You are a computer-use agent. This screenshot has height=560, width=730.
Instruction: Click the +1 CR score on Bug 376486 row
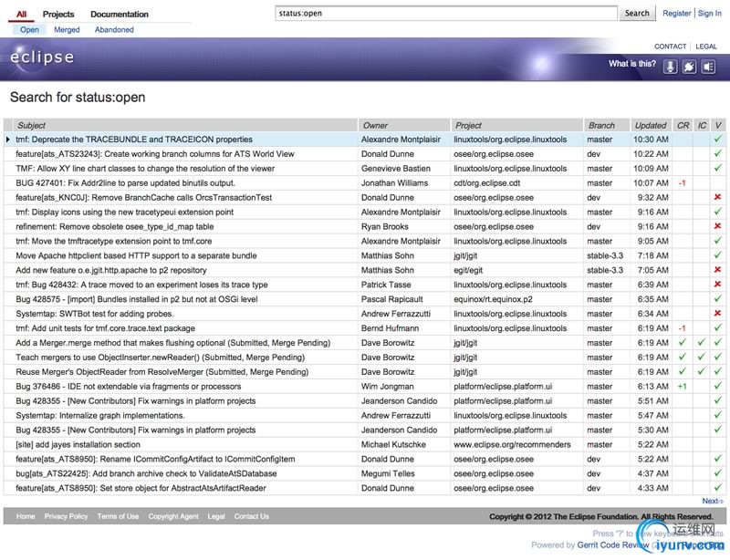click(682, 387)
